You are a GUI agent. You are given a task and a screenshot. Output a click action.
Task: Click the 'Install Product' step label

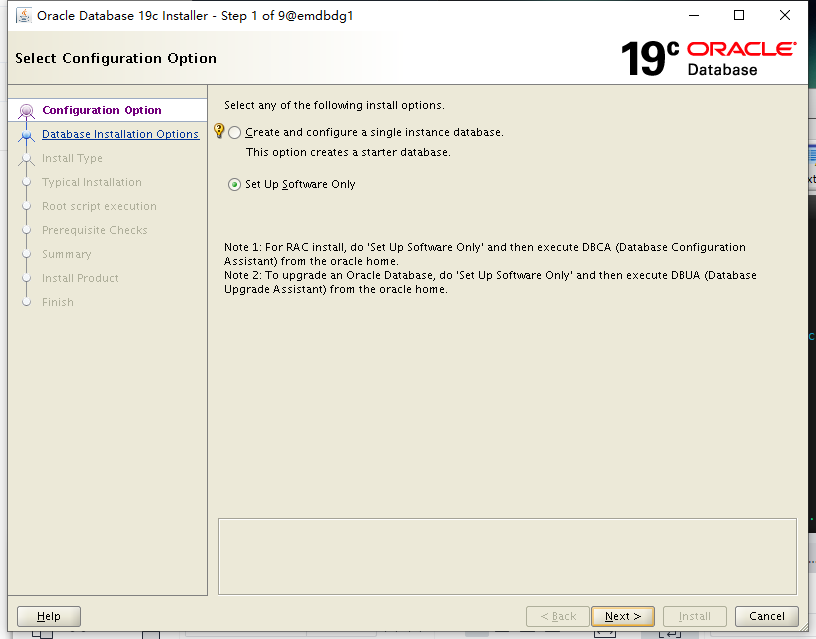point(80,278)
